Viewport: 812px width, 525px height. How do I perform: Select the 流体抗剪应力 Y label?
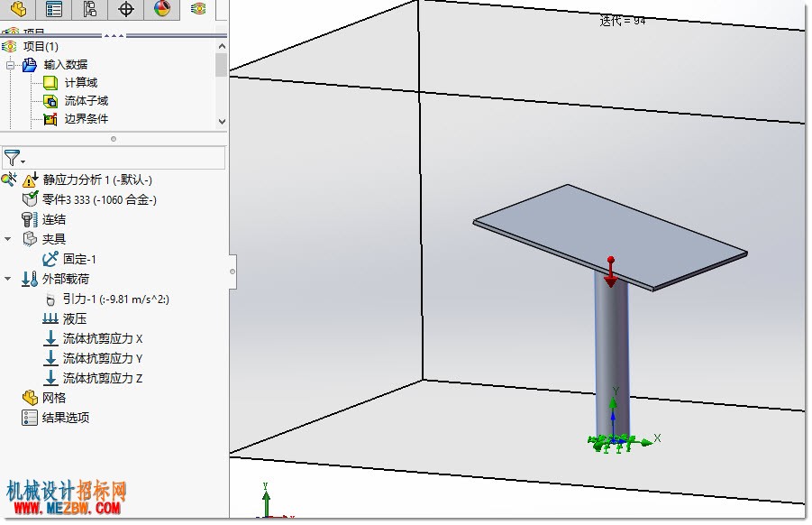[x=103, y=359]
